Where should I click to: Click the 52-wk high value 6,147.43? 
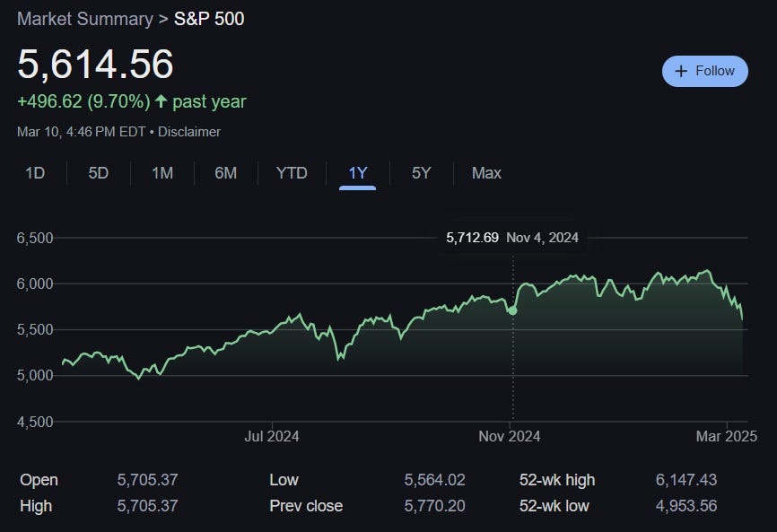click(685, 479)
